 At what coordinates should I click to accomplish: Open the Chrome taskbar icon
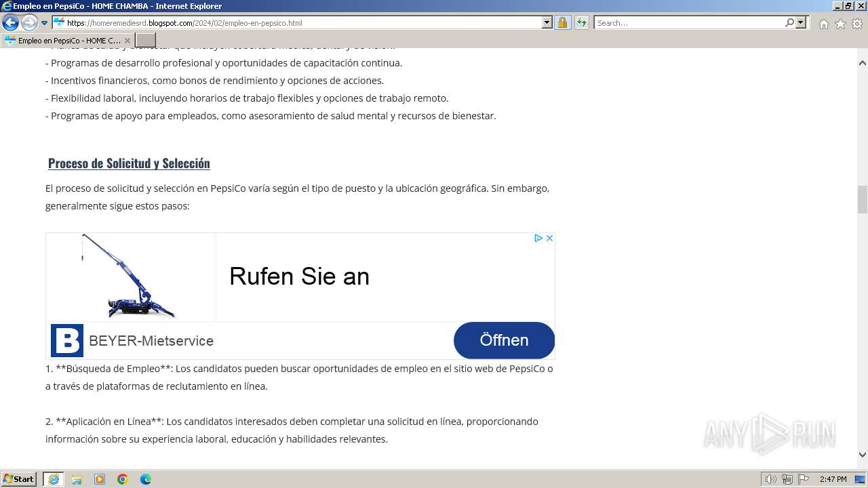point(123,479)
